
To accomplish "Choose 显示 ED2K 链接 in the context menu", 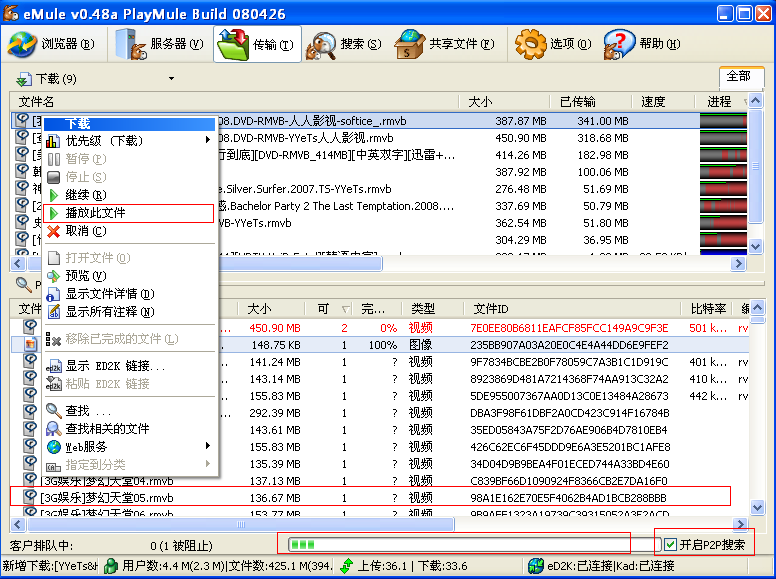I will click(x=130, y=366).
